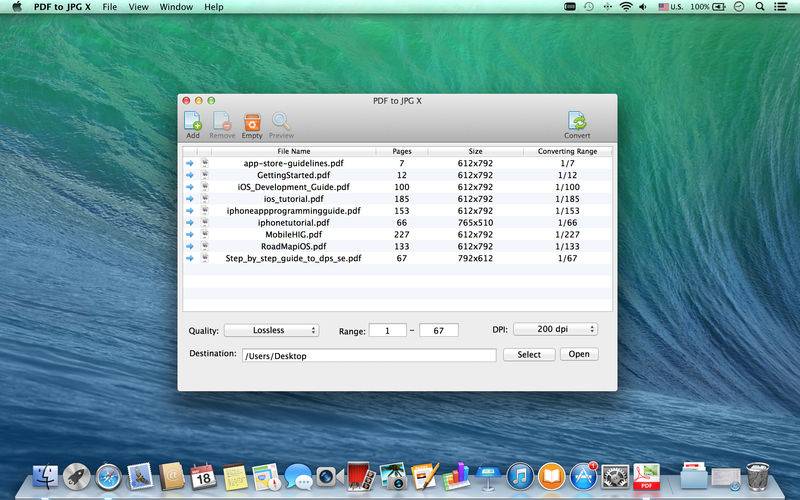Click the blue arrow beside GettingStarted.pdf
The image size is (800, 500).
[190, 175]
